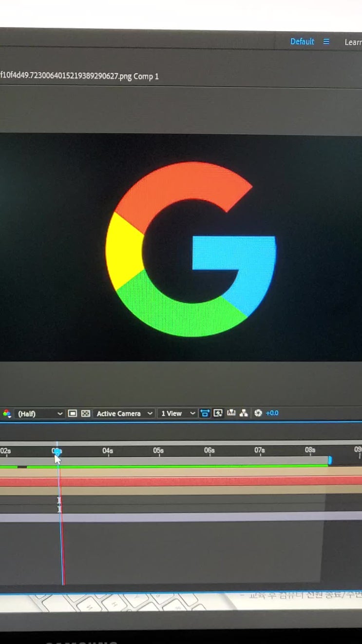
Task: Click the current time indicator playhead
Action: click(57, 451)
